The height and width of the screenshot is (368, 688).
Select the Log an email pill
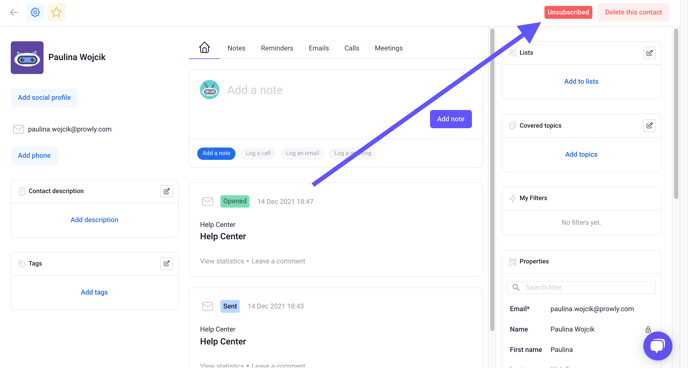coord(302,153)
